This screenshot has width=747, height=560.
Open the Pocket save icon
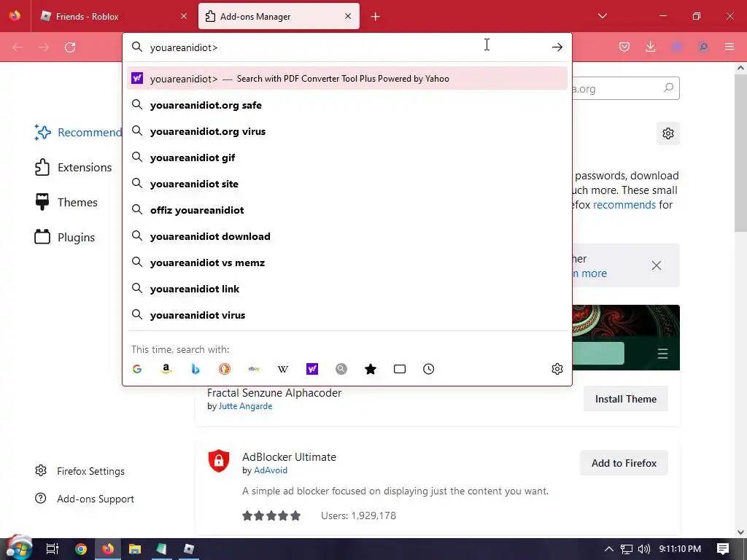click(x=624, y=47)
